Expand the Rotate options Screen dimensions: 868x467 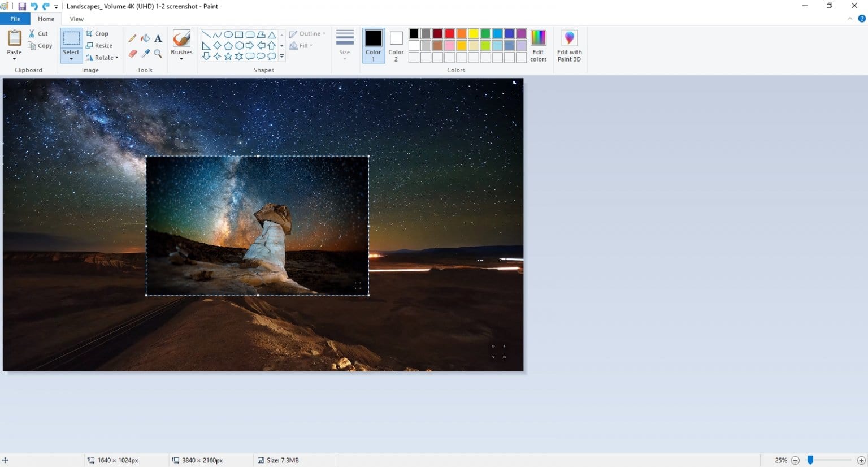102,57
